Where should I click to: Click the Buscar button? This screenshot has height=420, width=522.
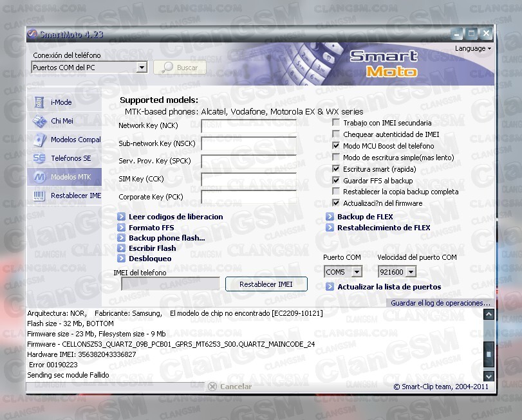(180, 68)
